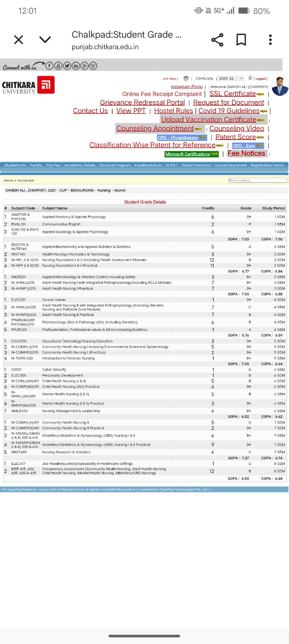Log out via the Logout link
Viewport: 289px width, 644px height.
(x=261, y=79)
